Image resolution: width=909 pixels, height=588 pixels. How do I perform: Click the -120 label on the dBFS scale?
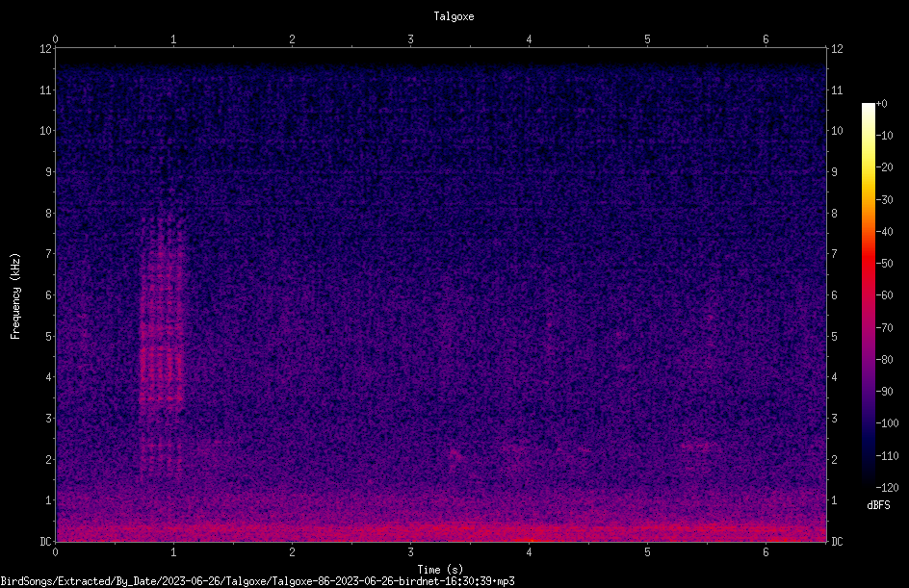tap(888, 488)
